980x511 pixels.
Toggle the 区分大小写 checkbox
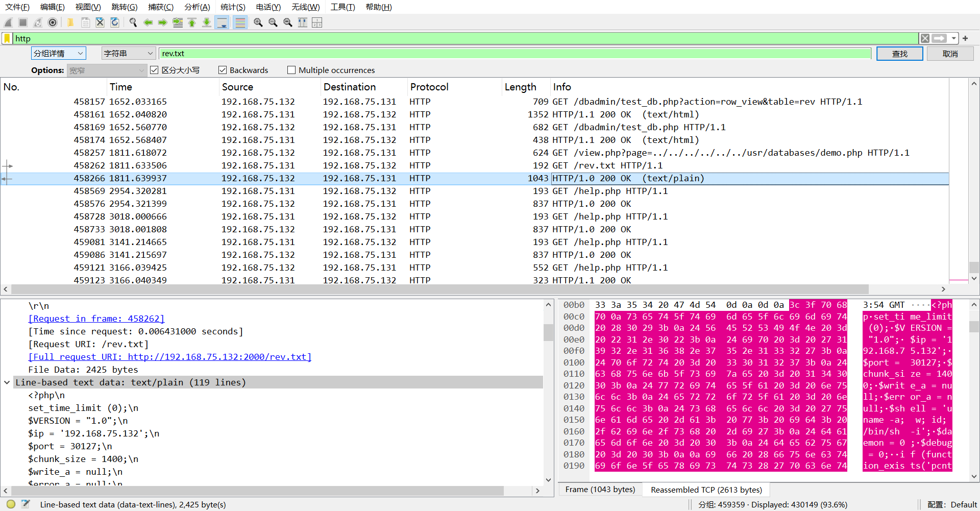pyautogui.click(x=154, y=70)
